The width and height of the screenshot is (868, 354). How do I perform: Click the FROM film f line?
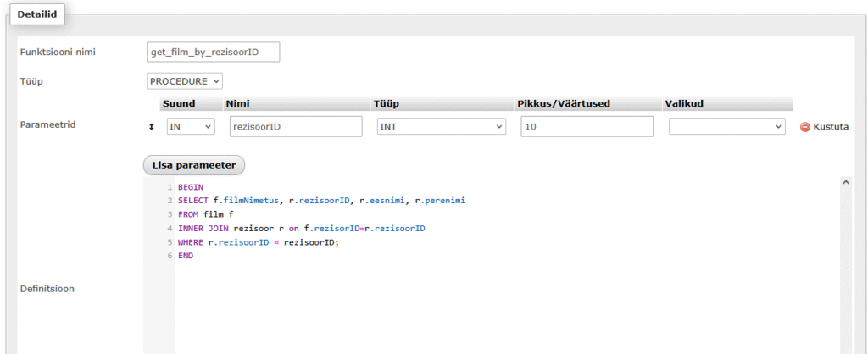[x=205, y=214]
